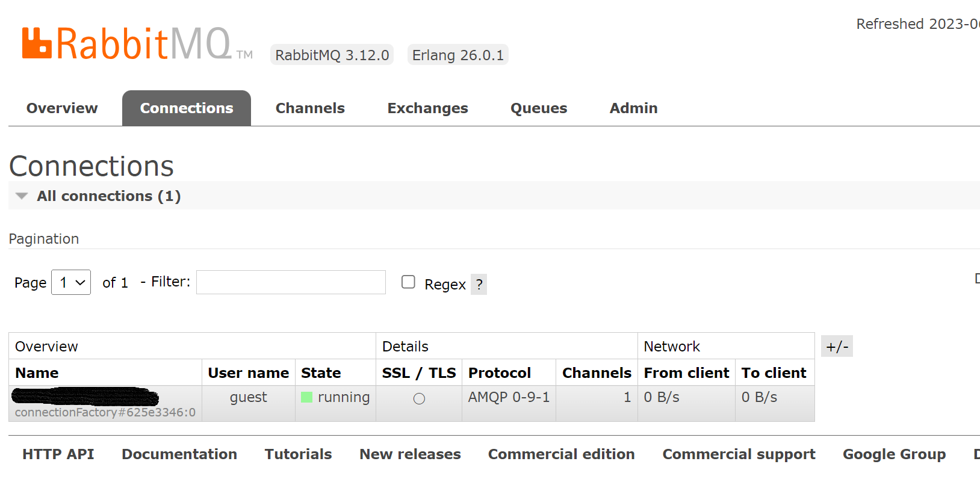Click the Erlang 26.0.1 version badge
980x479 pixels.
[457, 55]
